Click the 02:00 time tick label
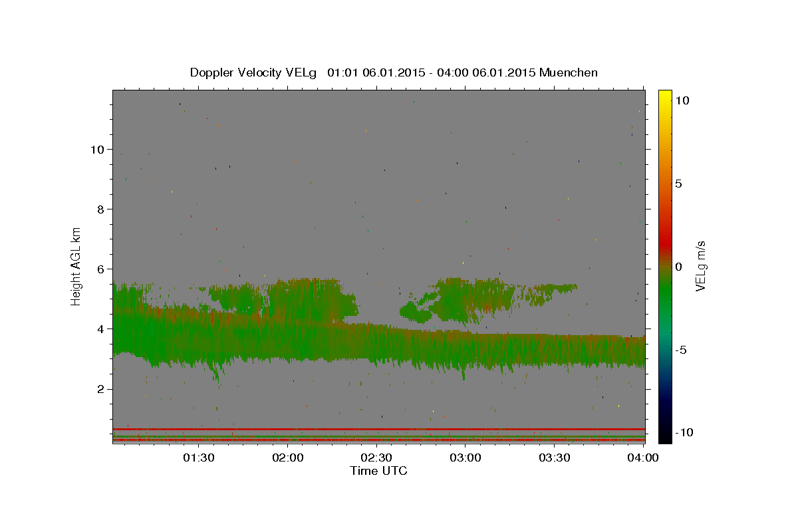Screen dimensions: 798x532 289,458
